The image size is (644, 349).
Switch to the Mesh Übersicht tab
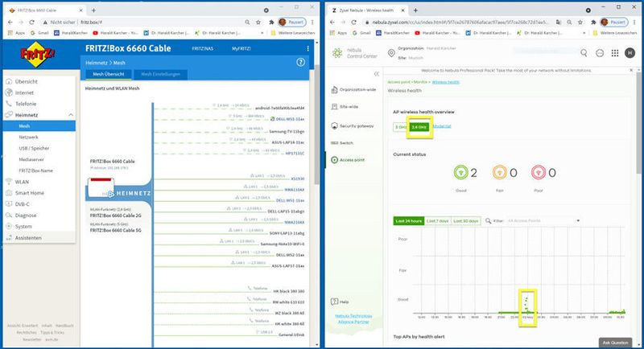[109, 74]
